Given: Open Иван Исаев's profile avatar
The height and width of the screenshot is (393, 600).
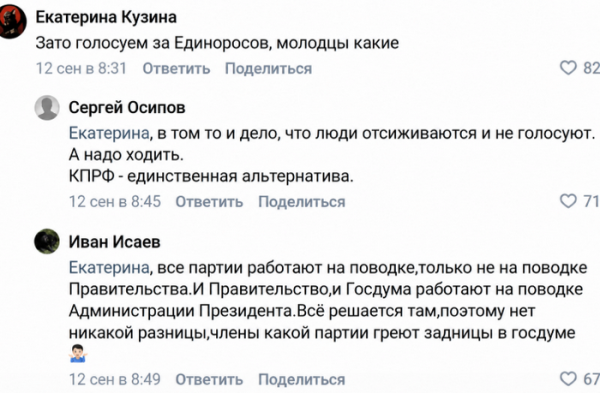Looking at the screenshot, I should point(47,241).
